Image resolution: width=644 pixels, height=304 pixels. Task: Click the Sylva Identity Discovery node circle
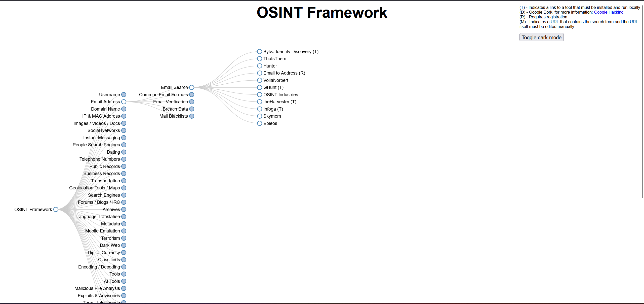tap(260, 52)
